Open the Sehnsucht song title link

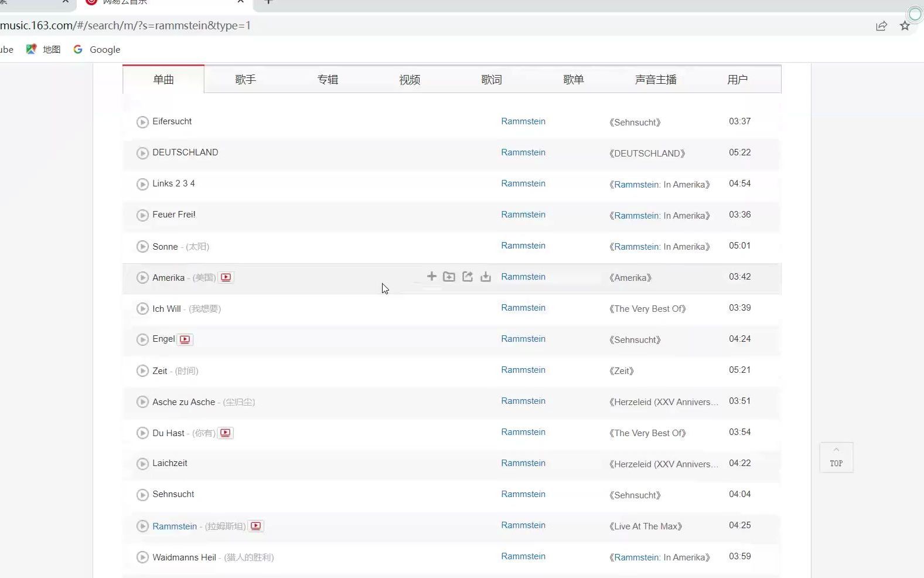(173, 494)
